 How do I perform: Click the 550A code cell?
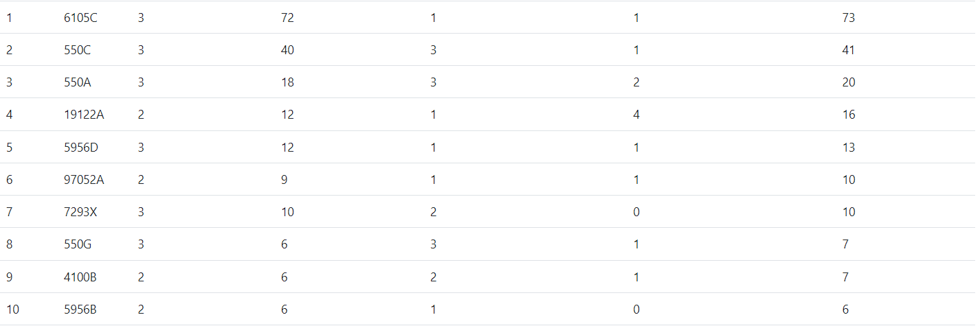point(77,82)
